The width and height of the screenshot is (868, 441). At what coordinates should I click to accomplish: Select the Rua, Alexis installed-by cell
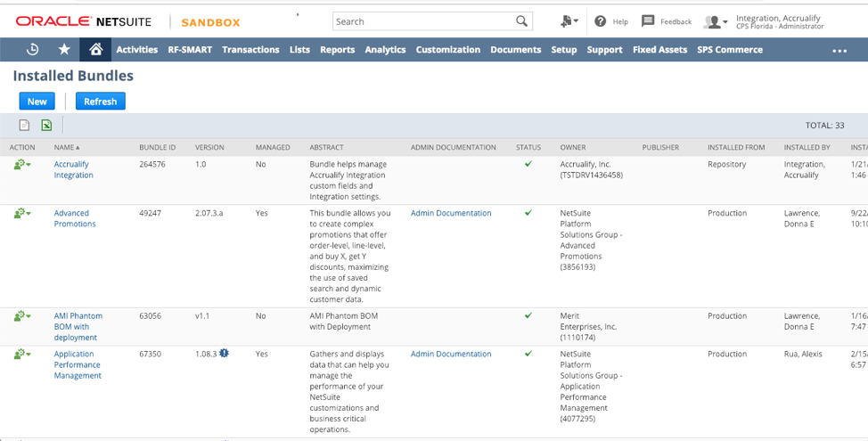point(803,354)
